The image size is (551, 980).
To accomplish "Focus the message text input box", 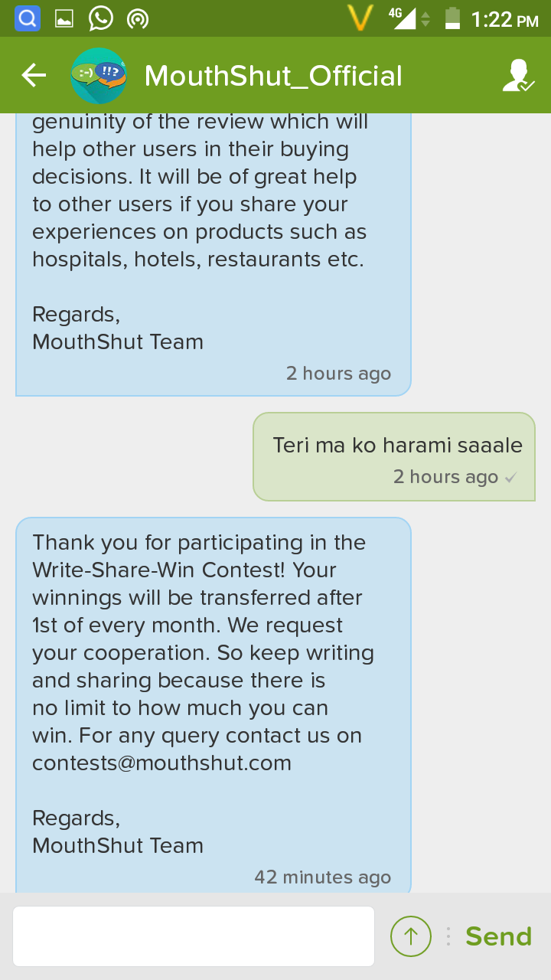I will [x=194, y=936].
